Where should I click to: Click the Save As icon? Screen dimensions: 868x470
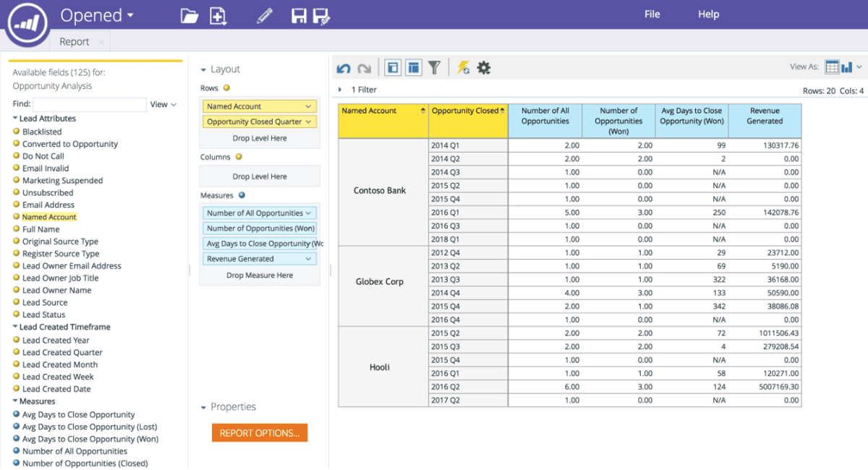(321, 14)
